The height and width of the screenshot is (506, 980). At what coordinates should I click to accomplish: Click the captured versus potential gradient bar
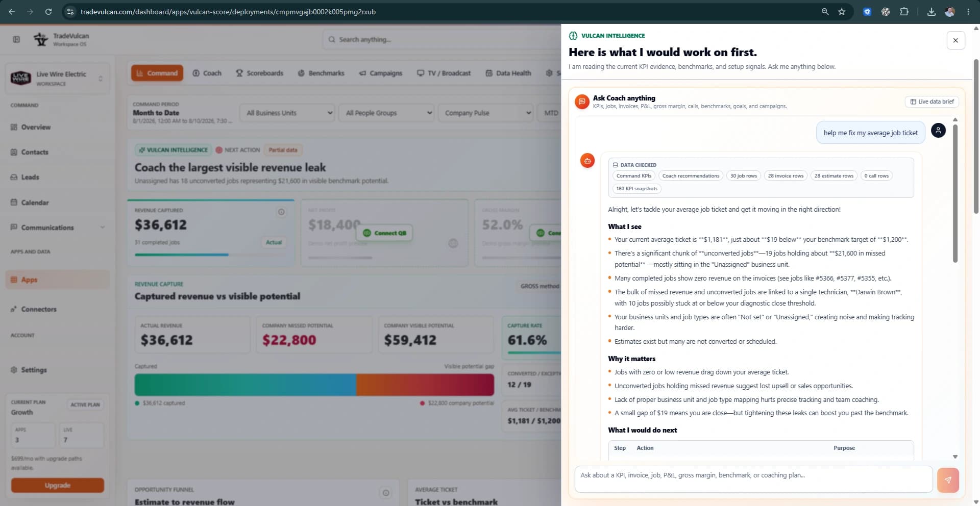coord(314,385)
